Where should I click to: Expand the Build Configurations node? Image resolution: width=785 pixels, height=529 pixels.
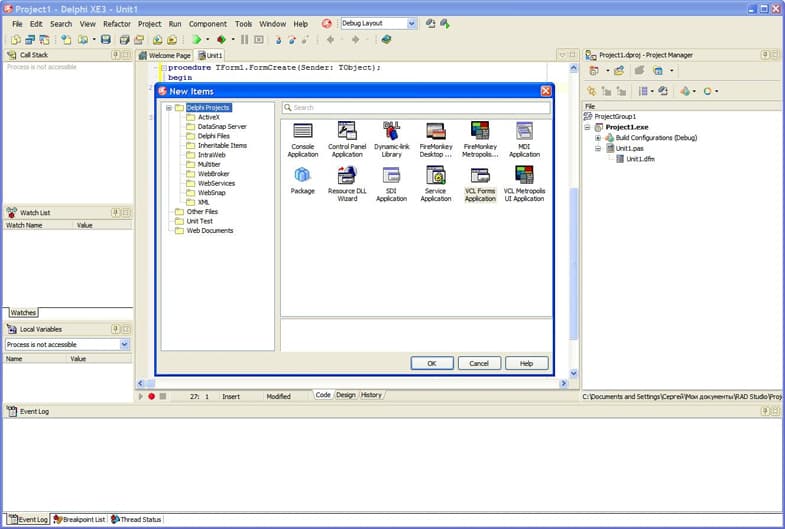(x=598, y=138)
